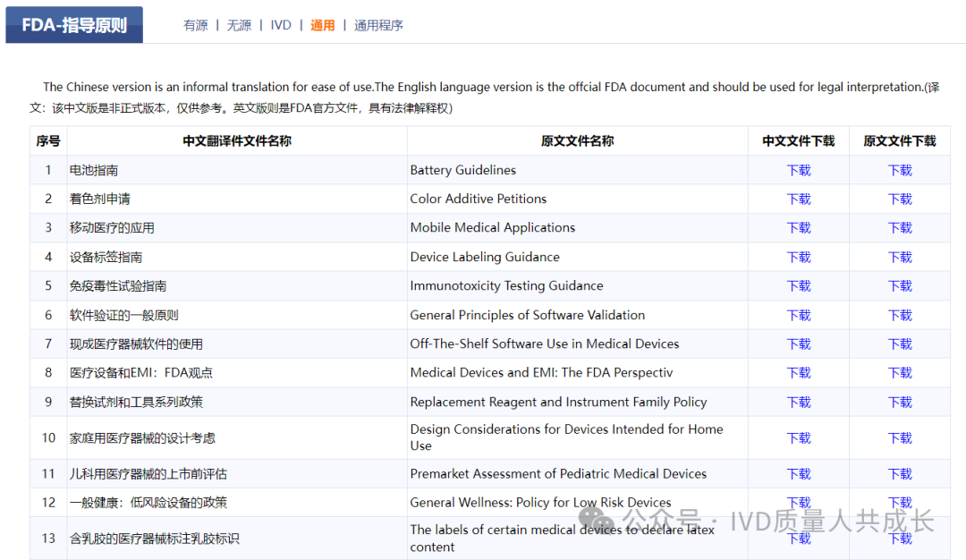Select the text Device Labeling Guidance
966x560 pixels.
coord(485,257)
